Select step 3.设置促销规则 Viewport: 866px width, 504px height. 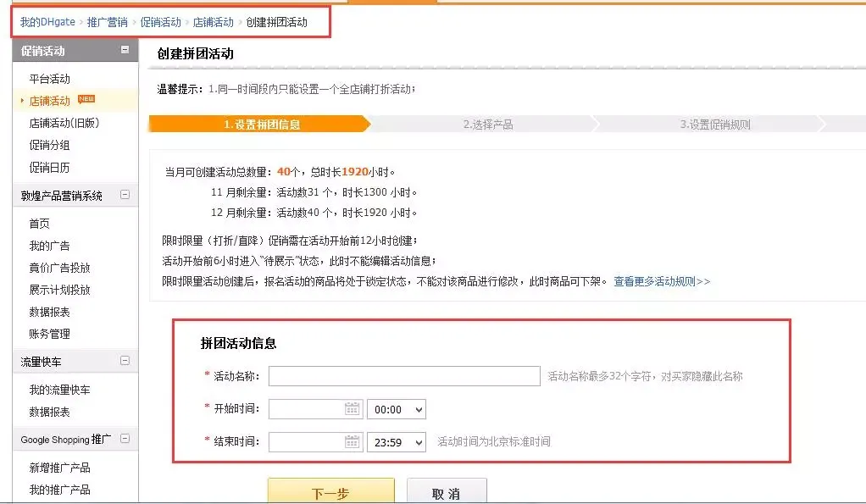[714, 125]
